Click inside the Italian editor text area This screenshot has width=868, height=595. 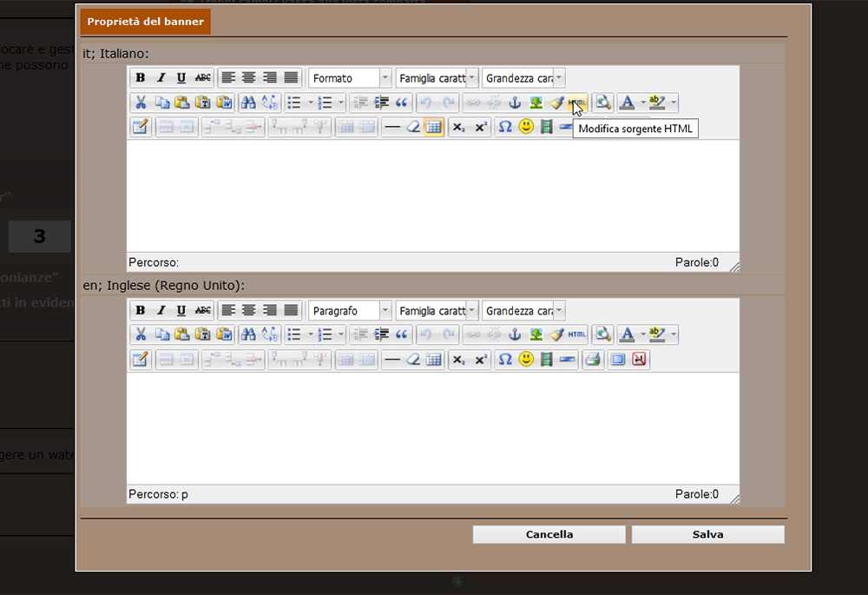pyautogui.click(x=433, y=196)
